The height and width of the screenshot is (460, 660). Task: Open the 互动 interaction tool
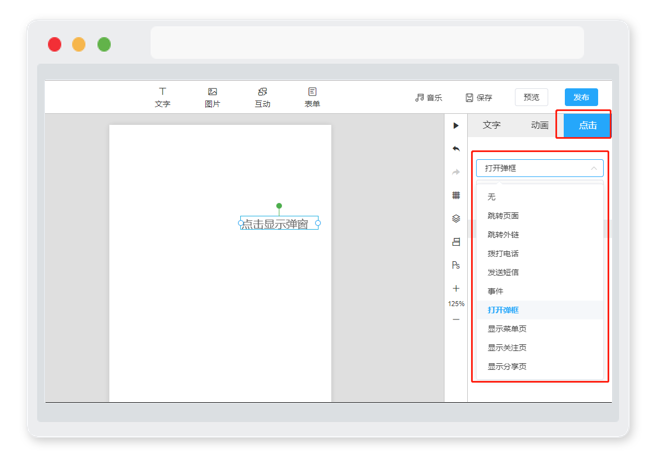click(262, 97)
